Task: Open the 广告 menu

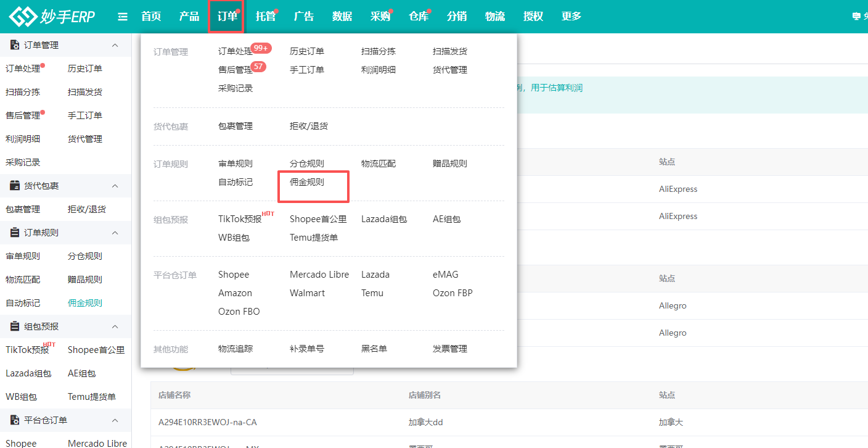Action: [303, 17]
